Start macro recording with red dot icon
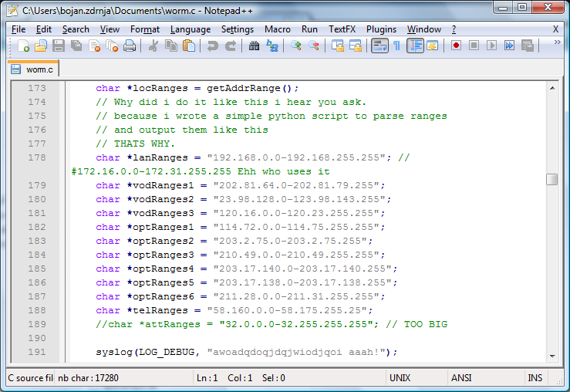This screenshot has width=570, height=392. [x=457, y=46]
